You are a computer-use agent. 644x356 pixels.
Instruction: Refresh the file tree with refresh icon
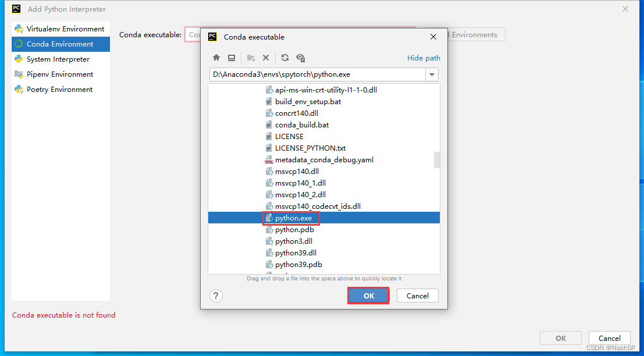pos(285,58)
